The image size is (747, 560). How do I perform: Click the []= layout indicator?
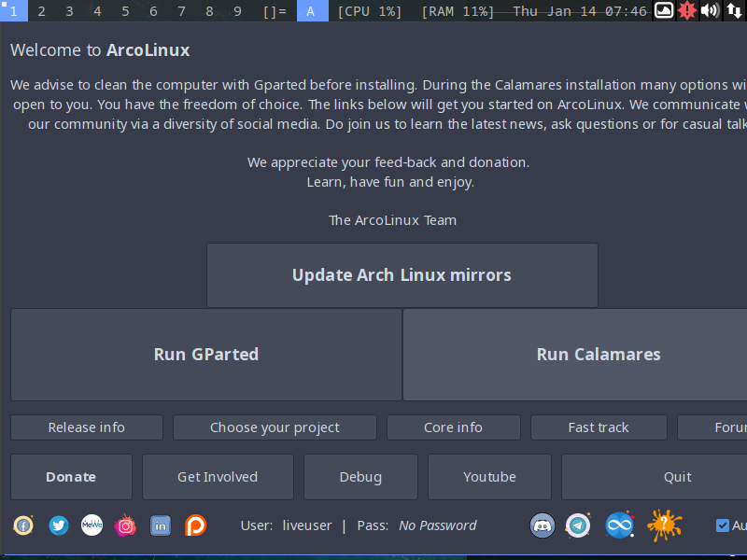point(275,11)
